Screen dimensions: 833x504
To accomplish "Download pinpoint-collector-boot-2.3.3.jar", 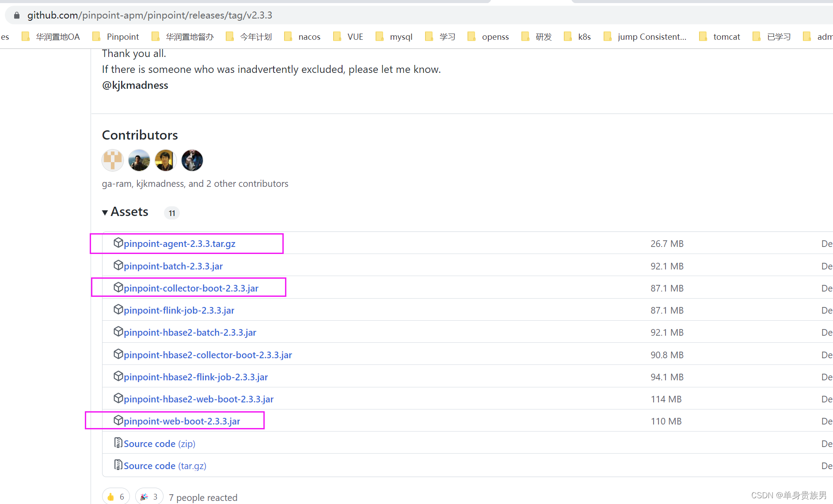I will [x=191, y=288].
